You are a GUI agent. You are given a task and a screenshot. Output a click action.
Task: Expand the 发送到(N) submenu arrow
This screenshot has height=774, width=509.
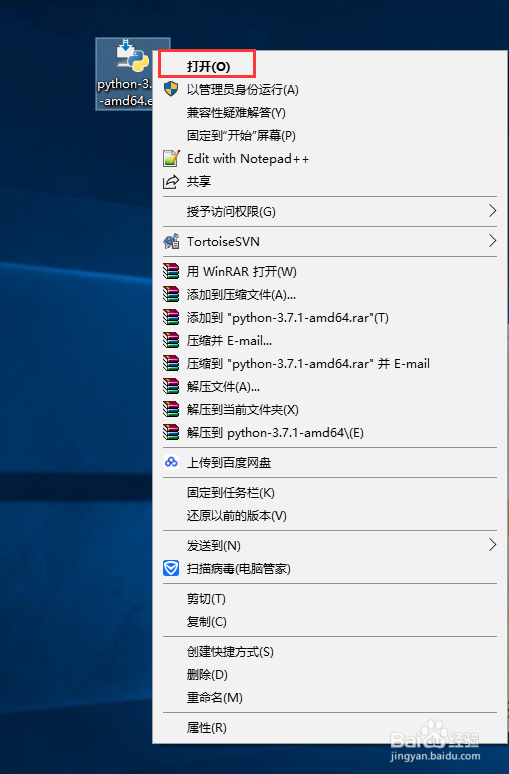(x=492, y=545)
